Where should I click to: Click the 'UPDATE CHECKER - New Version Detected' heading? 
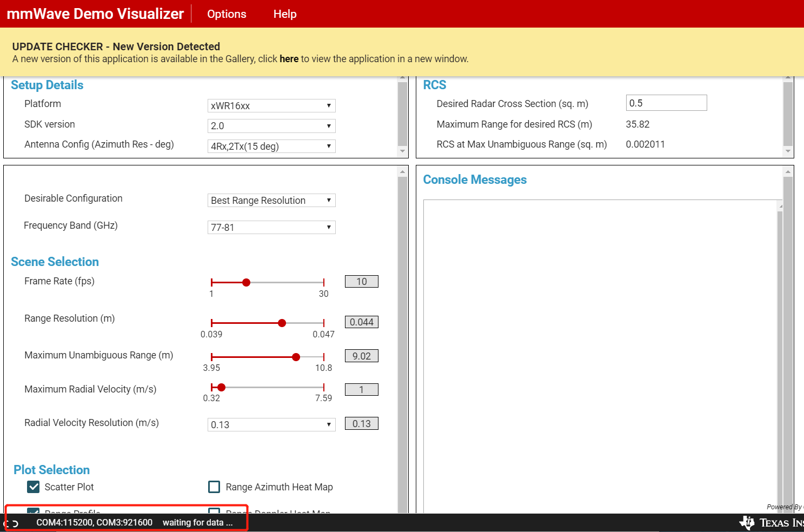point(116,46)
